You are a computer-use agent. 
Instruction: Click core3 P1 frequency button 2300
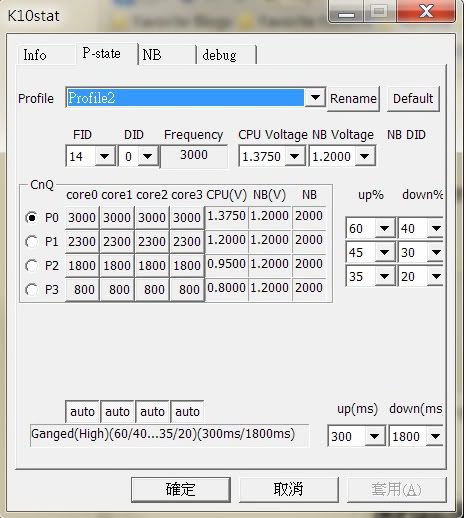187,242
